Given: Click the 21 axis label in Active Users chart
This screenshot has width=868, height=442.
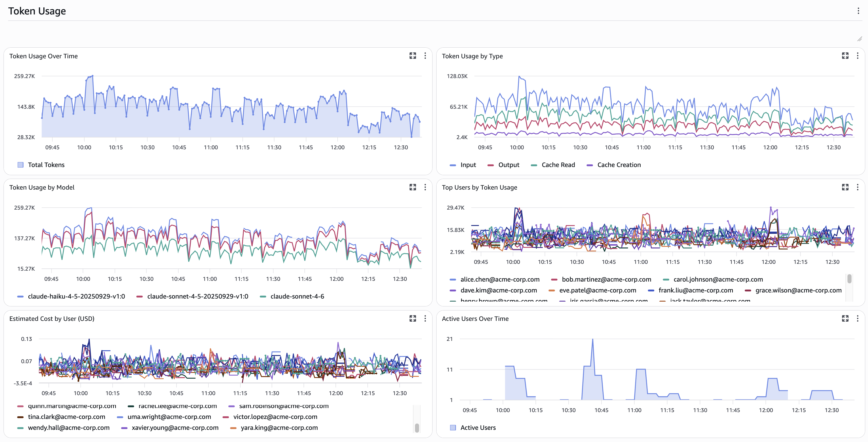Looking at the screenshot, I should click(449, 339).
